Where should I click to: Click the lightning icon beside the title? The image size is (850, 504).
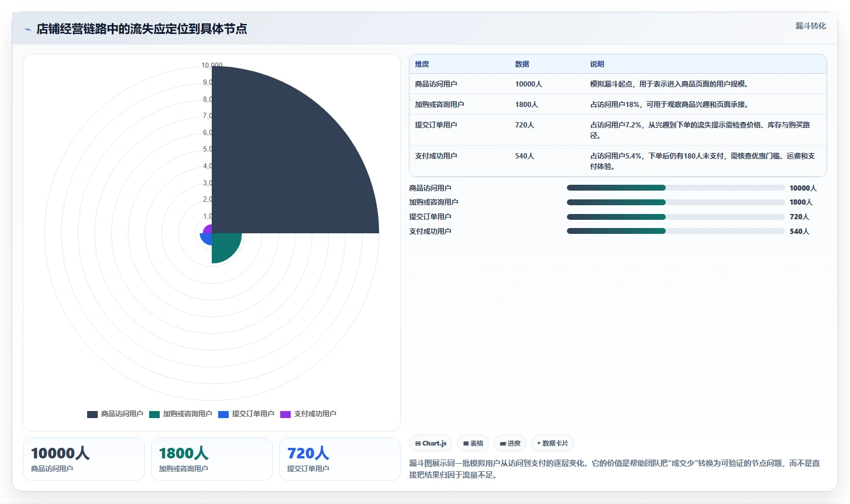(x=27, y=29)
